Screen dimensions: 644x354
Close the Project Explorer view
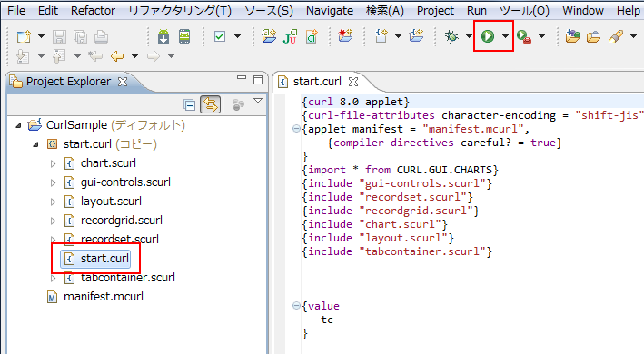123,82
